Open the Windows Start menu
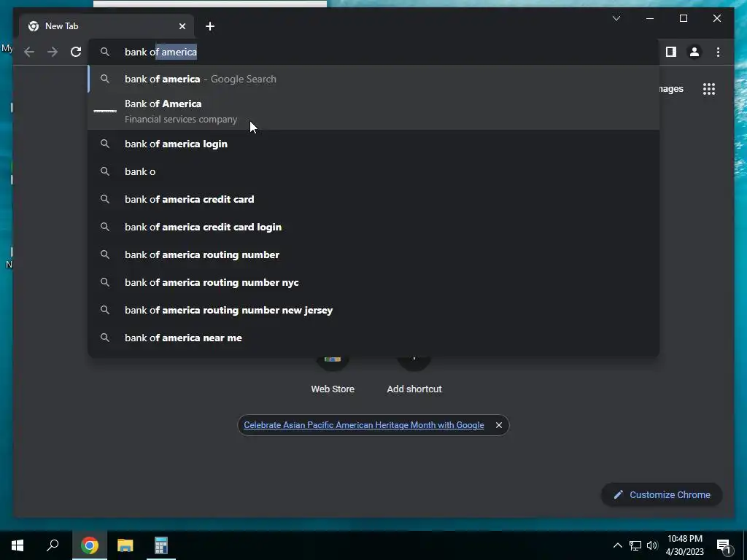This screenshot has width=747, height=560. 18,545
